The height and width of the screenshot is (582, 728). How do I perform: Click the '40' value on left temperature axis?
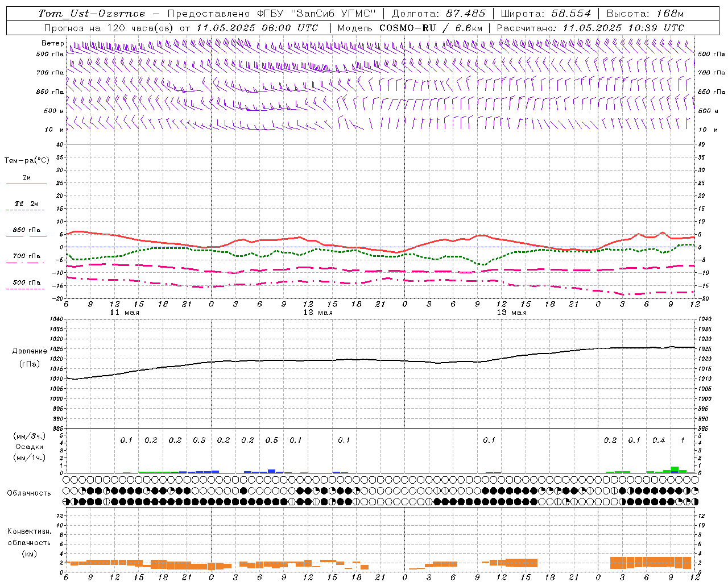(60, 145)
